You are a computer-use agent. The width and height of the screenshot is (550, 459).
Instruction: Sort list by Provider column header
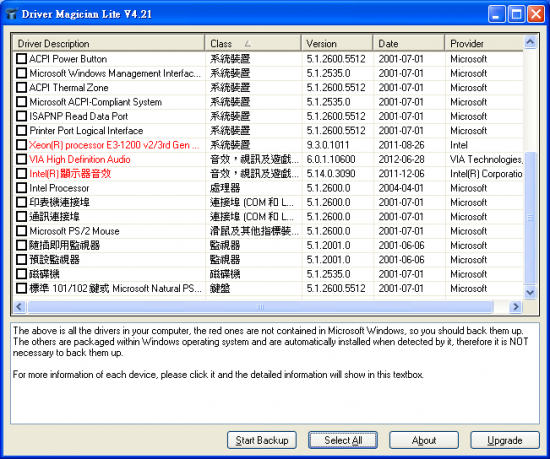click(484, 43)
